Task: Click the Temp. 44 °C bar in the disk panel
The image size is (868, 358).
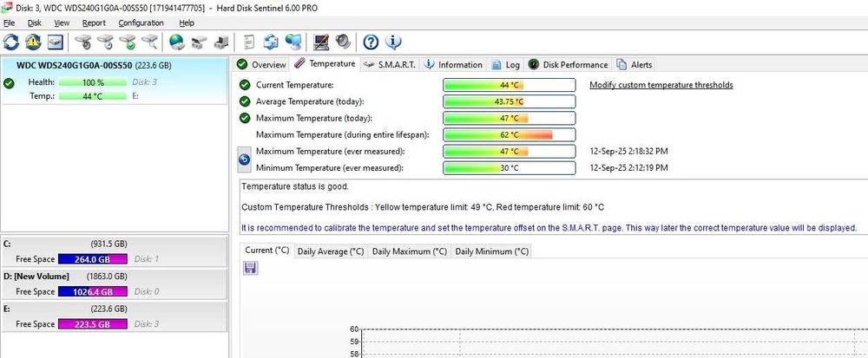Action: (93, 96)
